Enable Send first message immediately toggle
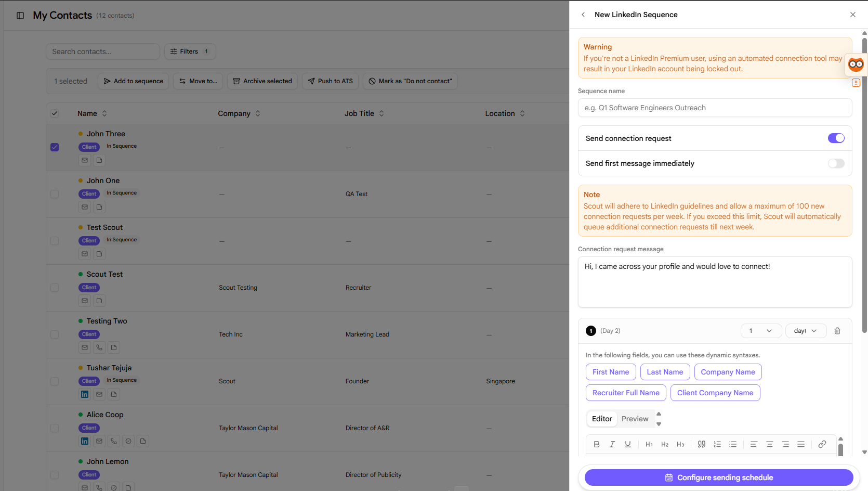Image resolution: width=868 pixels, height=491 pixels. pos(836,163)
